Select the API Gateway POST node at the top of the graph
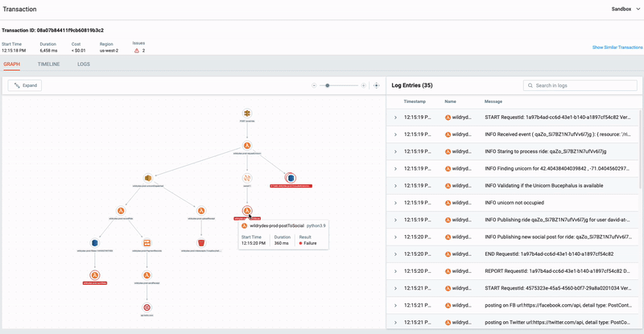 coord(247,113)
